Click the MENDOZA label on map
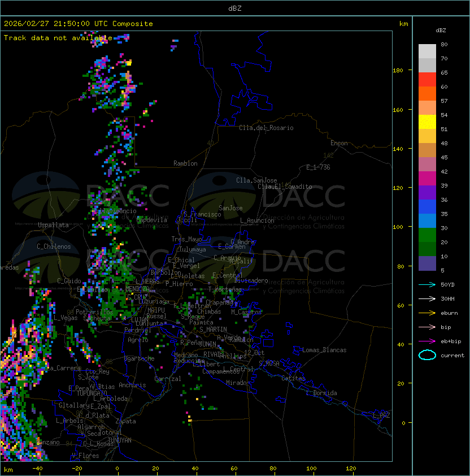This screenshot has height=476, width=470. (137, 289)
